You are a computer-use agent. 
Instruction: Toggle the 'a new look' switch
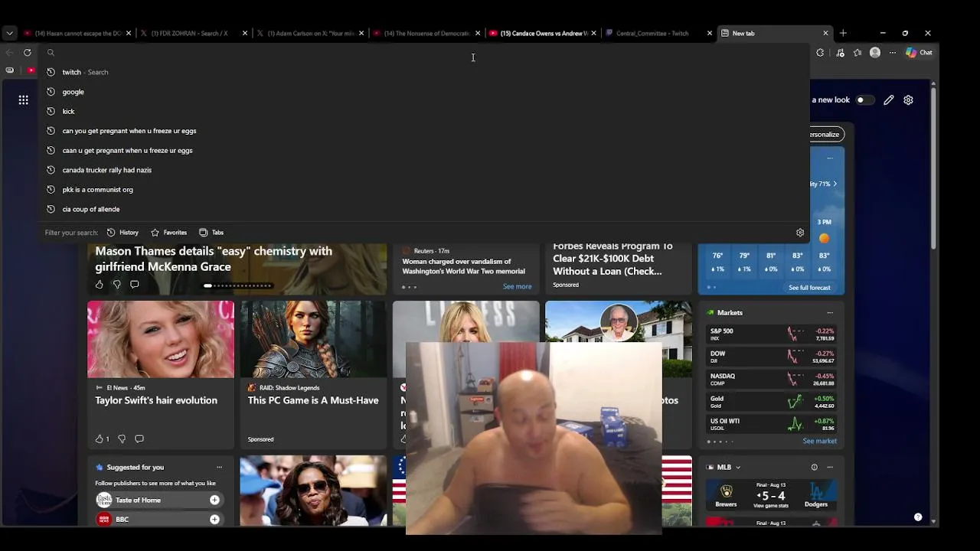(864, 99)
